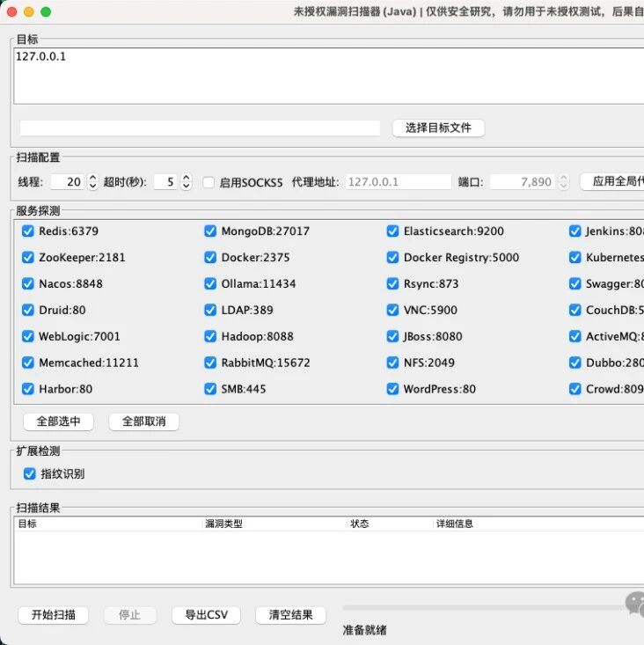This screenshot has width=644, height=645.
Task: Toggle the VNC:5900 checkbox
Action: pos(392,310)
